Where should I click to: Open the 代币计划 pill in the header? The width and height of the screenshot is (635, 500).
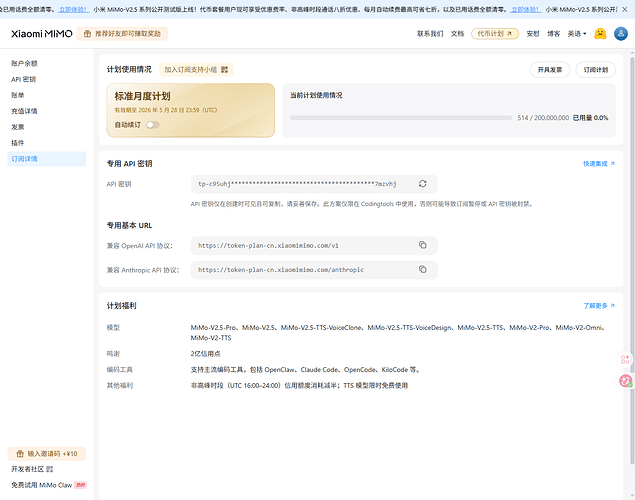[494, 34]
